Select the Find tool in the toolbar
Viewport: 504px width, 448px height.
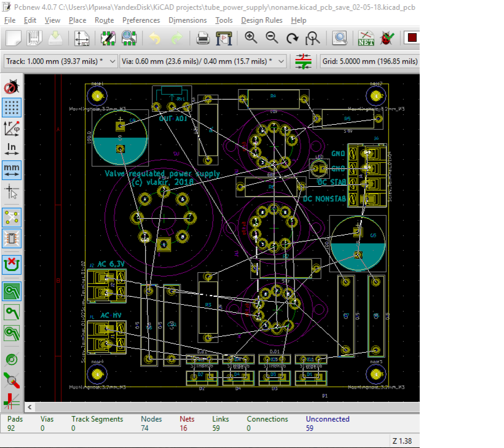pyautogui.click(x=340, y=38)
